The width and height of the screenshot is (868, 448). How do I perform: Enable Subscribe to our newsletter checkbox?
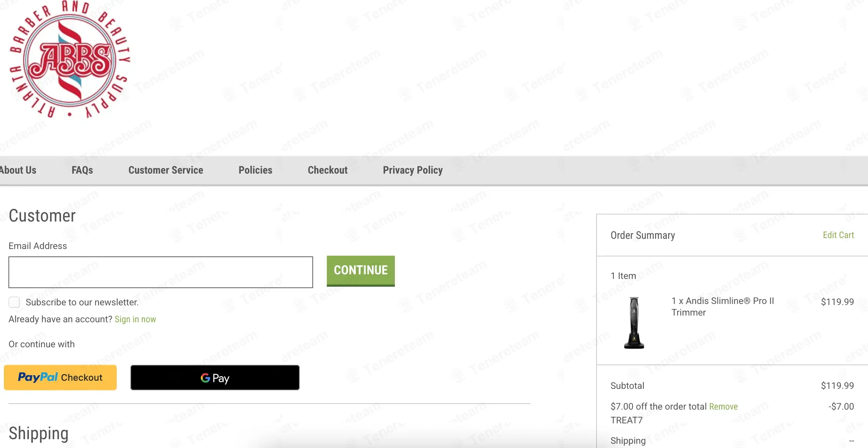pos(14,302)
